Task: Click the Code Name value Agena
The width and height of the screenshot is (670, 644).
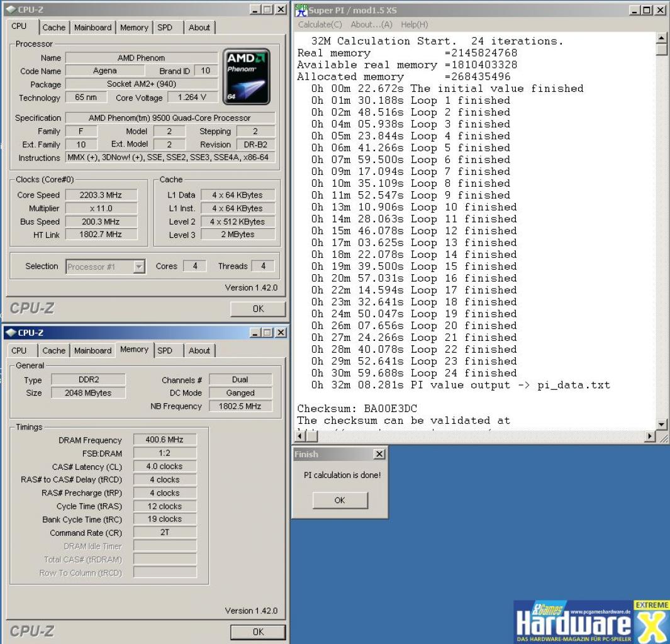Action: pos(104,71)
